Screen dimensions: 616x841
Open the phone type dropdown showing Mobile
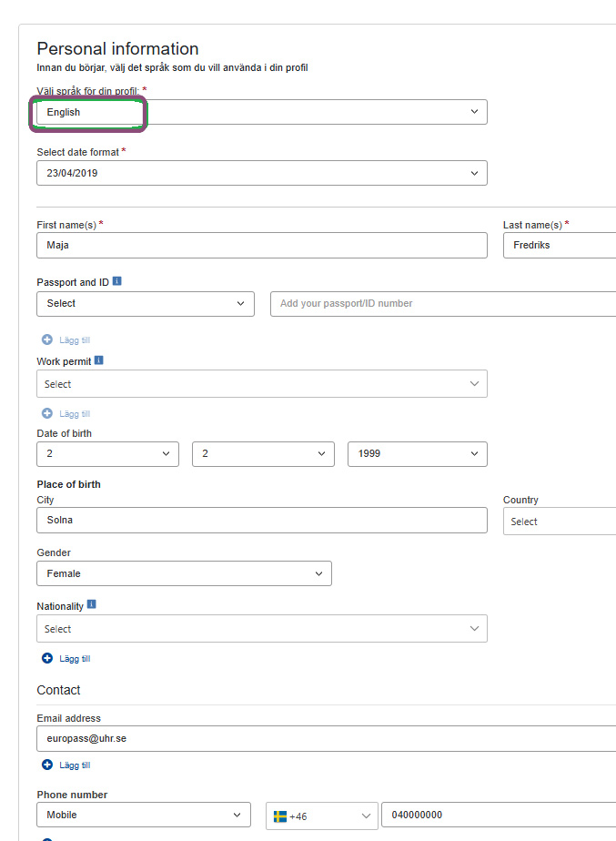click(x=144, y=815)
